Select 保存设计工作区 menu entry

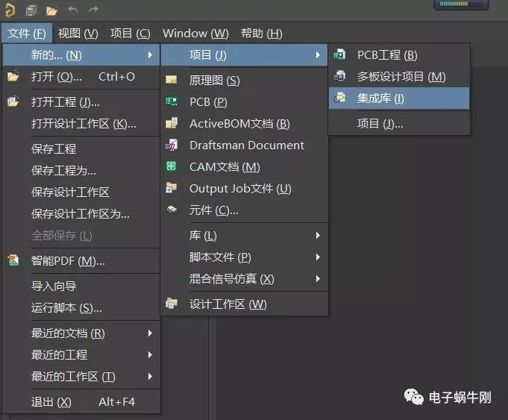81,192
